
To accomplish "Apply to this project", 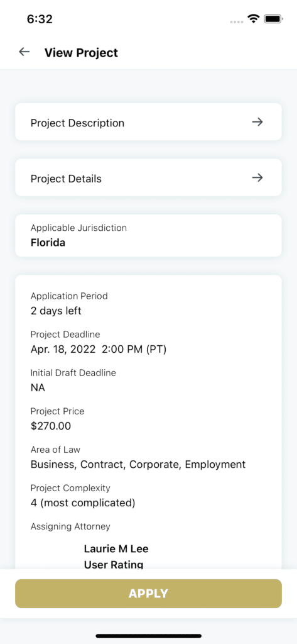I will pyautogui.click(x=148, y=594).
